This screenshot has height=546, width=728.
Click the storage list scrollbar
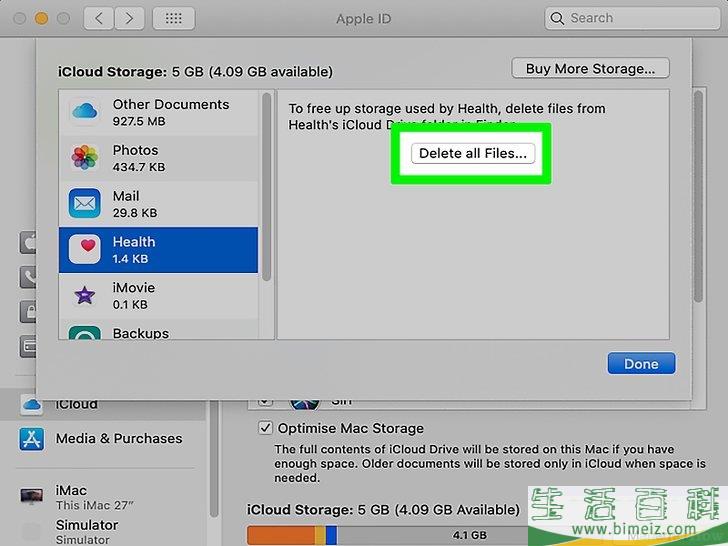click(x=266, y=187)
